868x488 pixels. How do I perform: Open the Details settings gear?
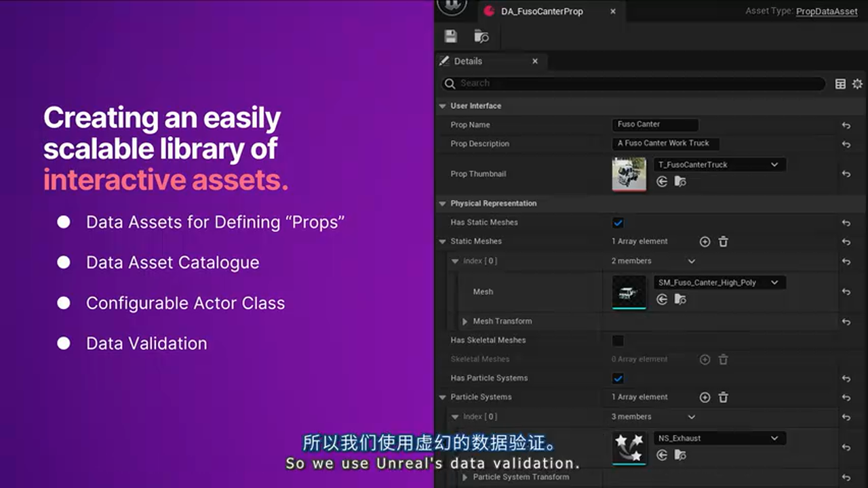857,83
